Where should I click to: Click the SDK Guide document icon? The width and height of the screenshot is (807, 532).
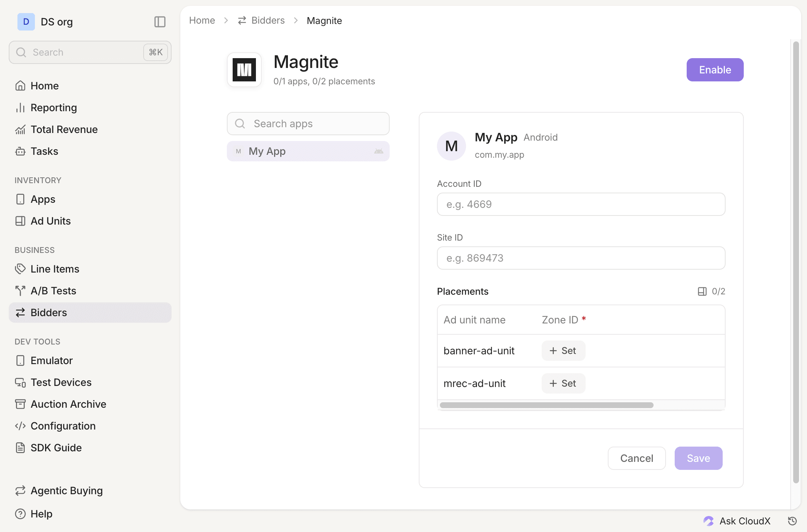coord(20,448)
